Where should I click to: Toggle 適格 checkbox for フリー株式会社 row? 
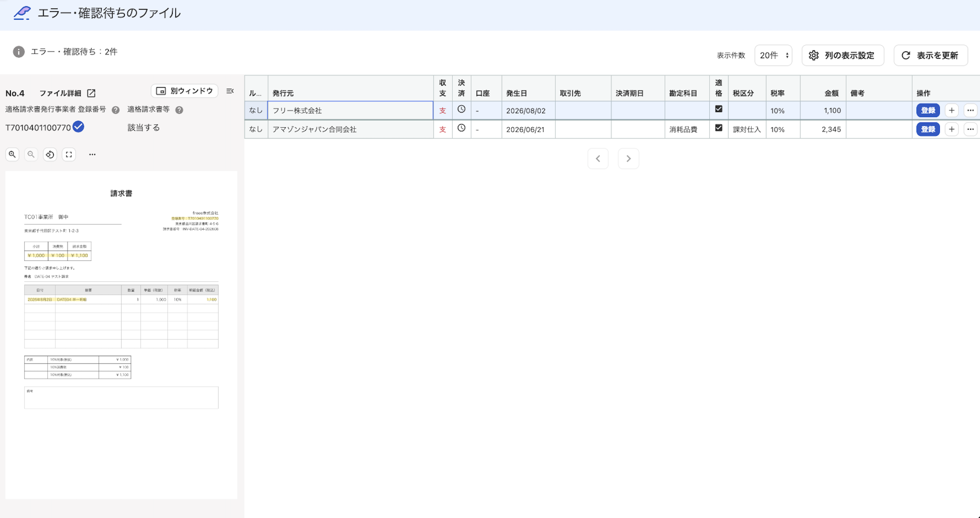pyautogui.click(x=719, y=109)
